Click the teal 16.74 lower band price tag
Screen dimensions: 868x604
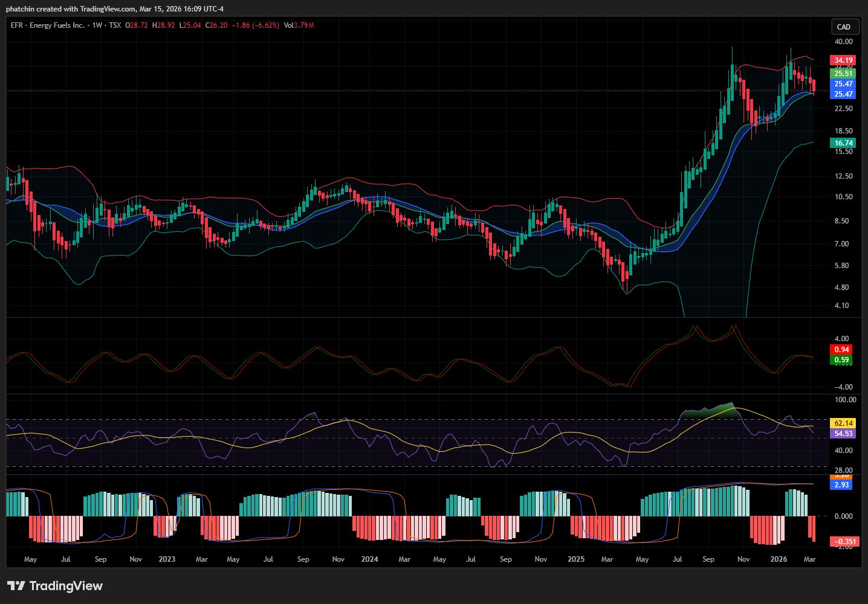click(x=843, y=143)
